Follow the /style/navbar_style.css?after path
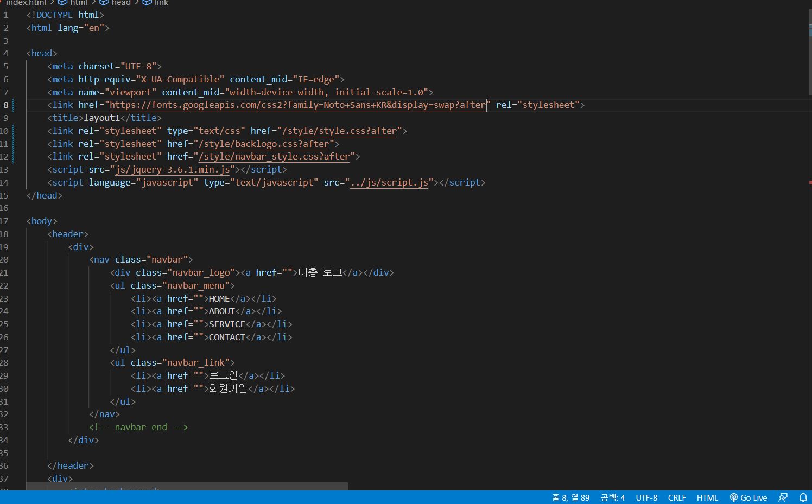 pos(274,156)
